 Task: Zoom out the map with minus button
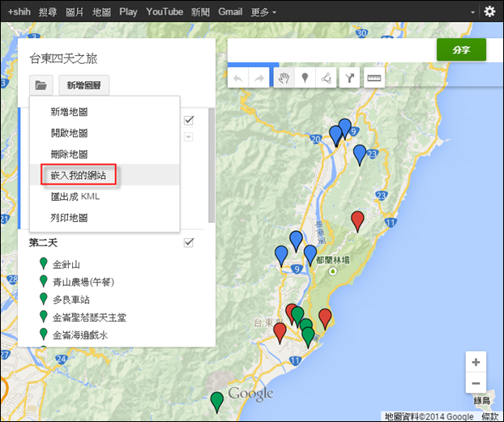pos(476,383)
